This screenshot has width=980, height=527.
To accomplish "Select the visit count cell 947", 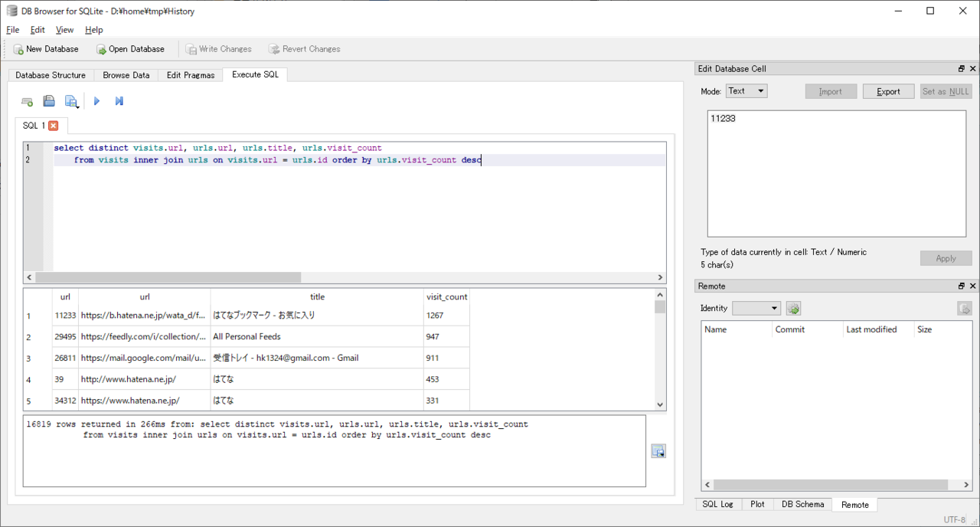I will 446,337.
